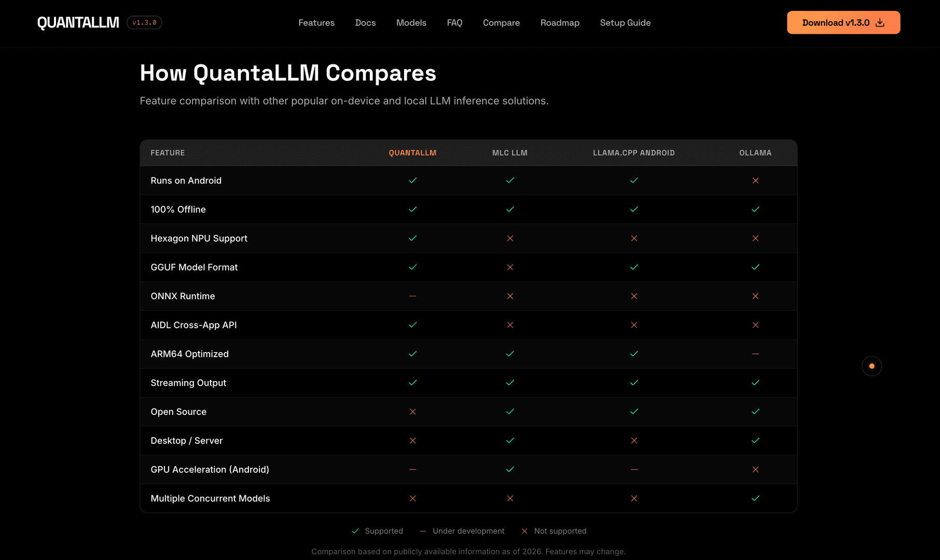Click Ollama's checkmark for Streaming Output
Image resolution: width=940 pixels, height=560 pixels.
coord(755,383)
